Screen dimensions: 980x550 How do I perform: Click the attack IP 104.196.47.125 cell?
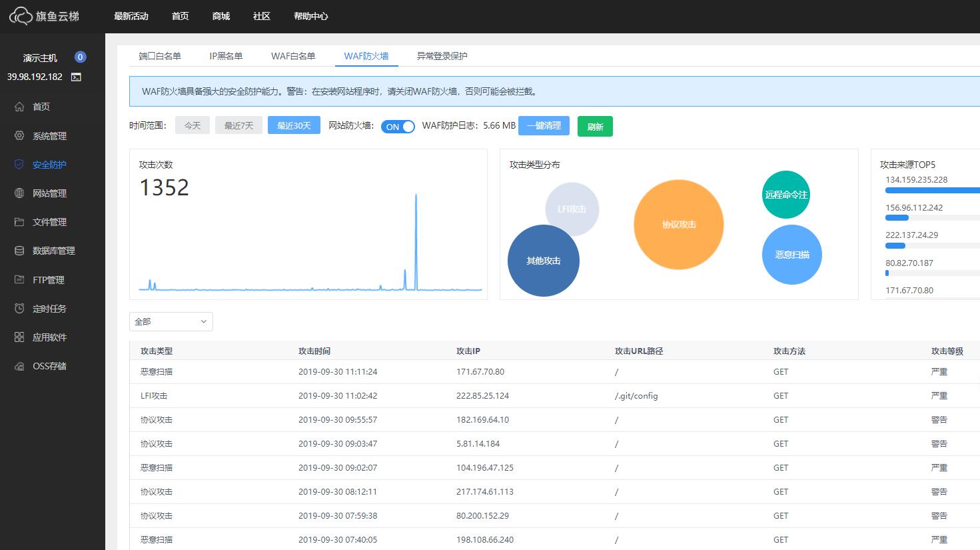click(x=485, y=468)
